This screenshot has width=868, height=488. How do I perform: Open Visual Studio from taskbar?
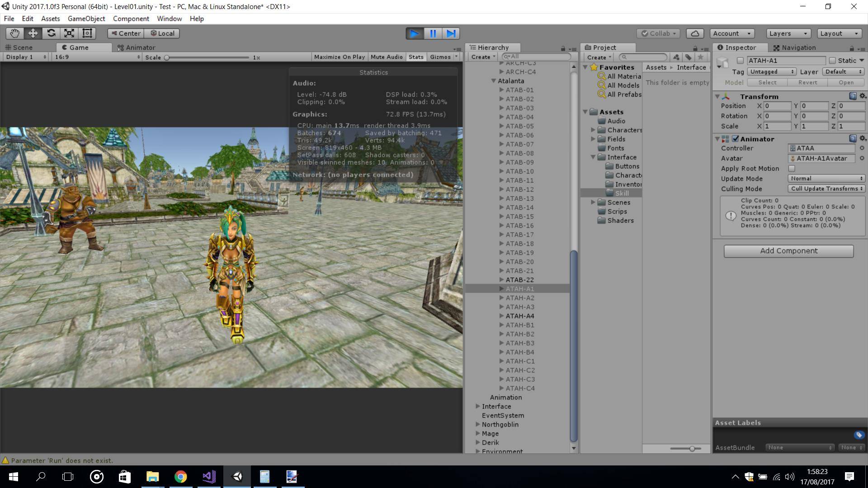pos(209,477)
